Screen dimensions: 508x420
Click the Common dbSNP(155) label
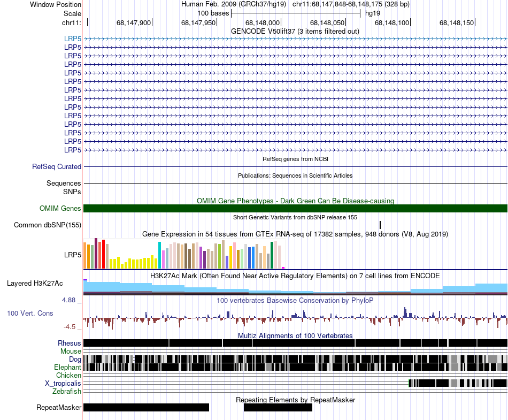[48, 225]
